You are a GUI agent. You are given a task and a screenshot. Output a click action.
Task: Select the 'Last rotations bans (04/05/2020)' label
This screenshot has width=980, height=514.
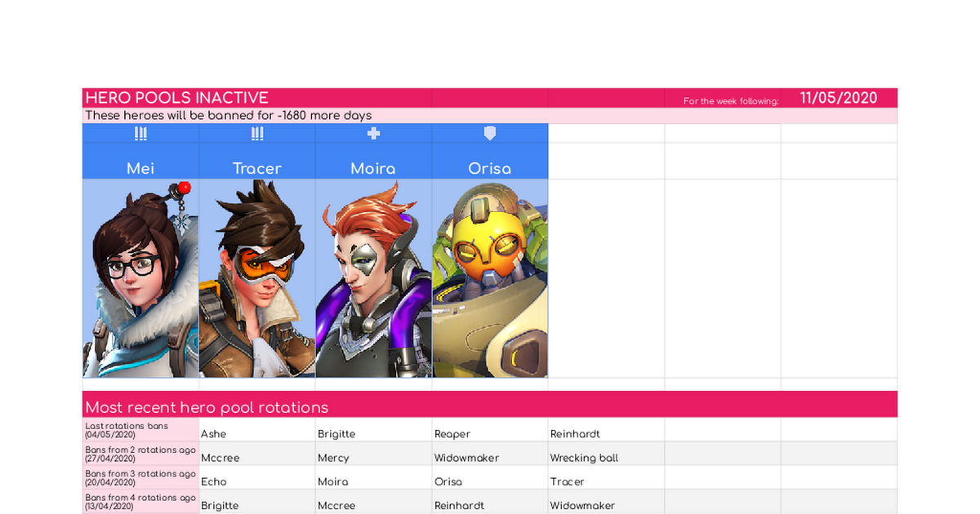click(140, 430)
